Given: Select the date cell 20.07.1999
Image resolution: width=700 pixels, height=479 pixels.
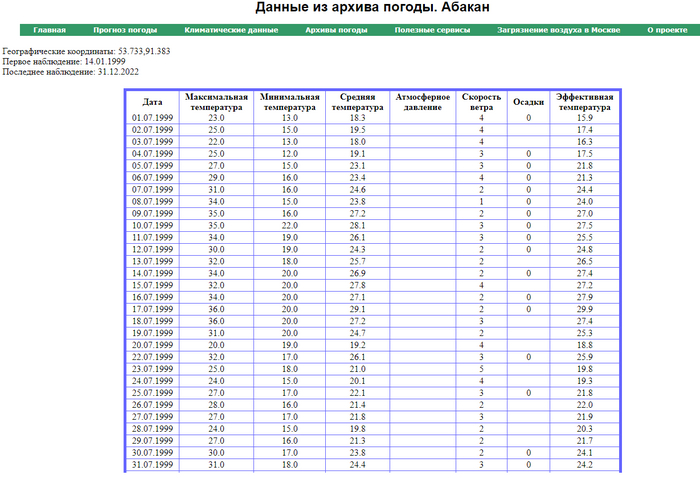Looking at the screenshot, I should pos(152,345).
